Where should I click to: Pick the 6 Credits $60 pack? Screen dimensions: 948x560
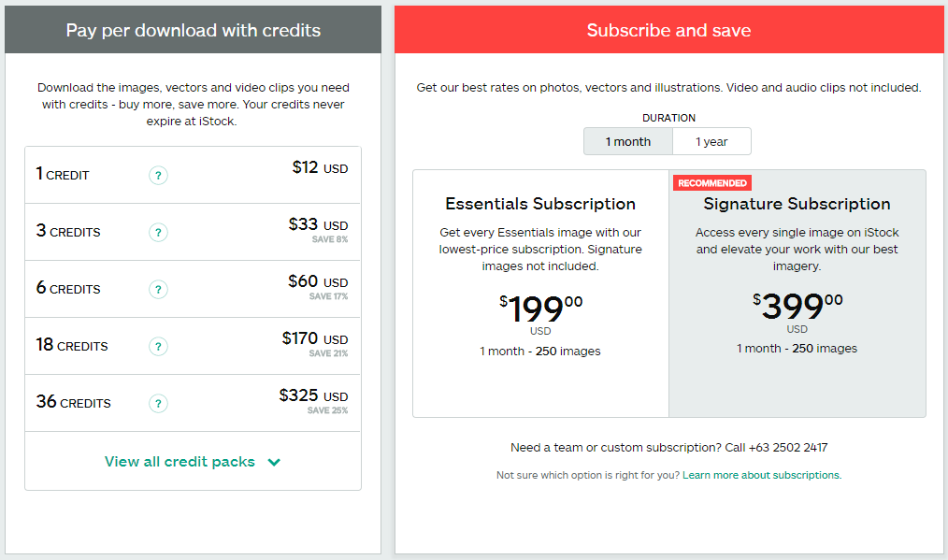[193, 289]
